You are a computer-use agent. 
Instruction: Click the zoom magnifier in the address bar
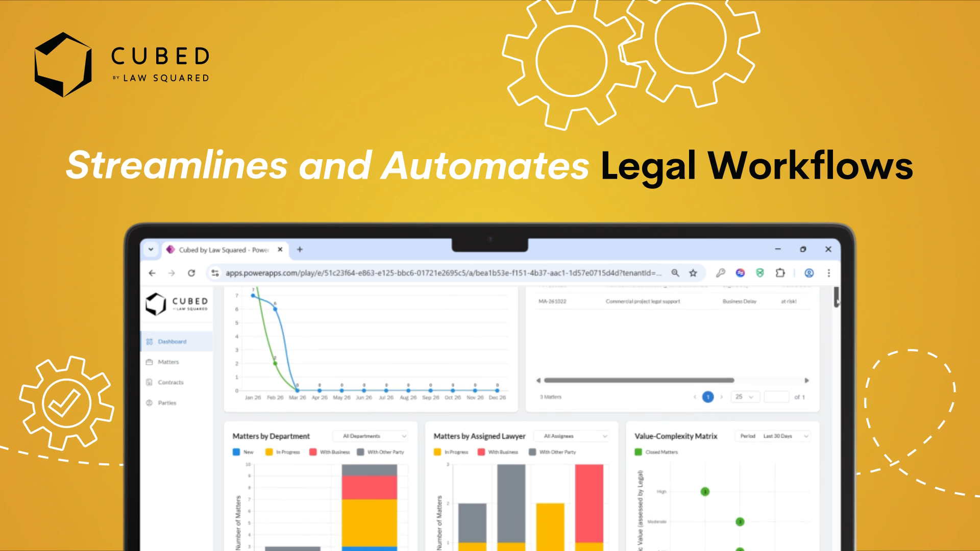[675, 273]
